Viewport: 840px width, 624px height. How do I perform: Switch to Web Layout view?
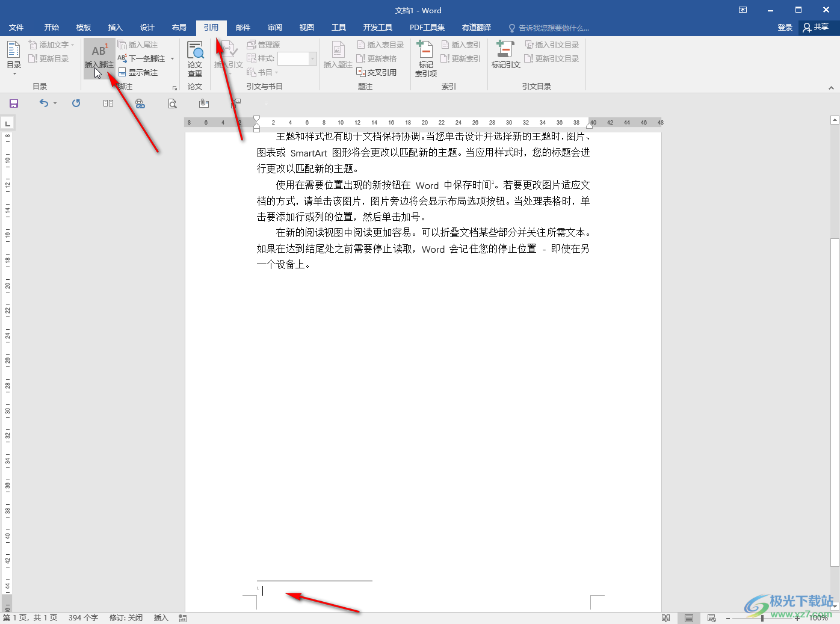pyautogui.click(x=712, y=618)
